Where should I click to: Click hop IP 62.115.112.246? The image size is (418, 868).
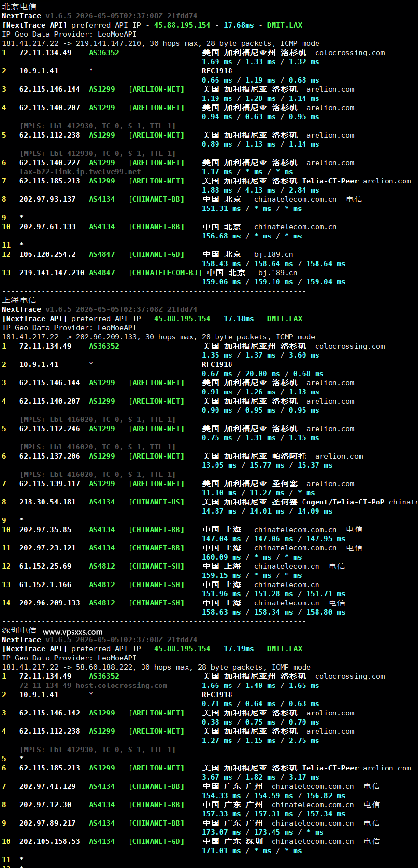coord(50,429)
